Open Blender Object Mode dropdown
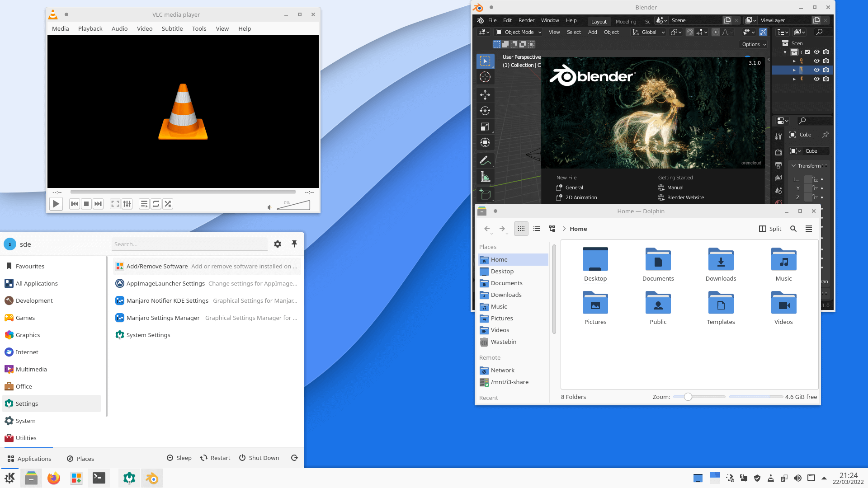 [519, 32]
